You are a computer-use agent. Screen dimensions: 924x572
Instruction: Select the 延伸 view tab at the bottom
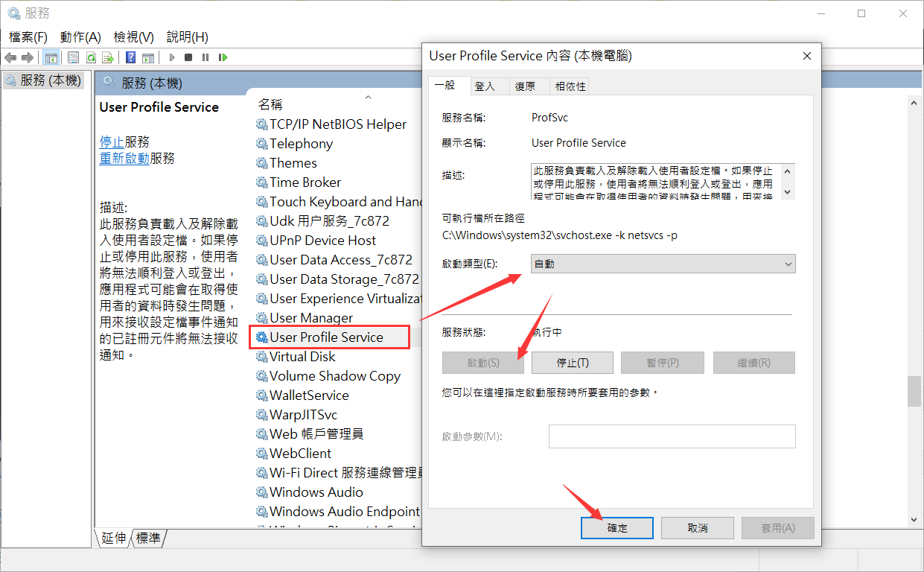(114, 538)
